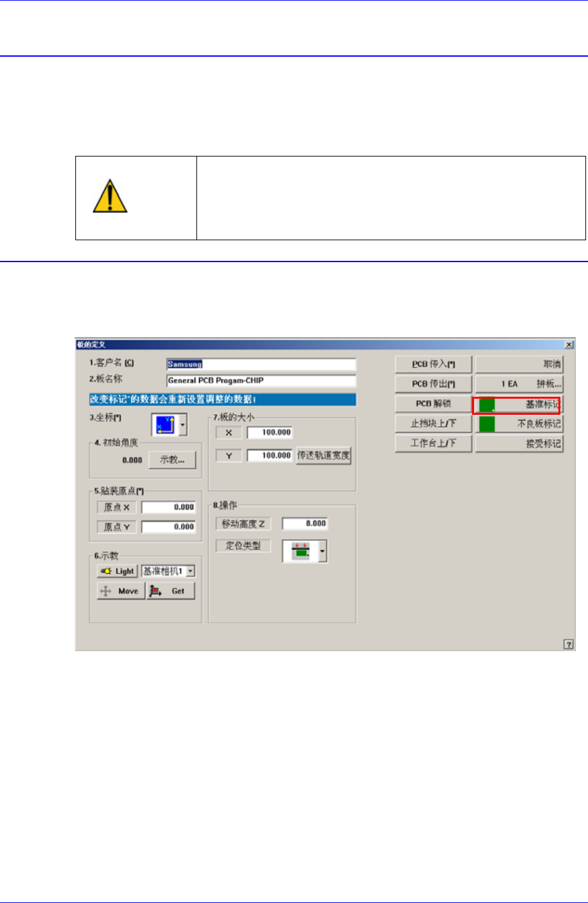Click the 1 EA 拼板... button
Image resolution: width=588 pixels, height=903 pixels.
(520, 384)
